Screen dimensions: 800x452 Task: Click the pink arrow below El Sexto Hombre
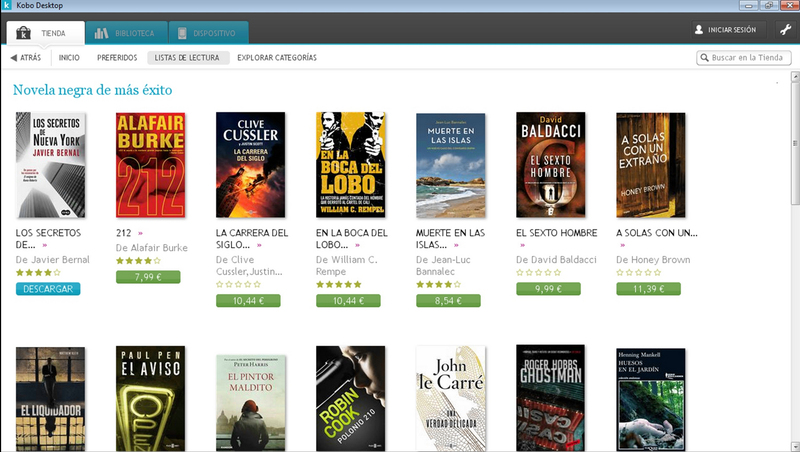(x=522, y=245)
